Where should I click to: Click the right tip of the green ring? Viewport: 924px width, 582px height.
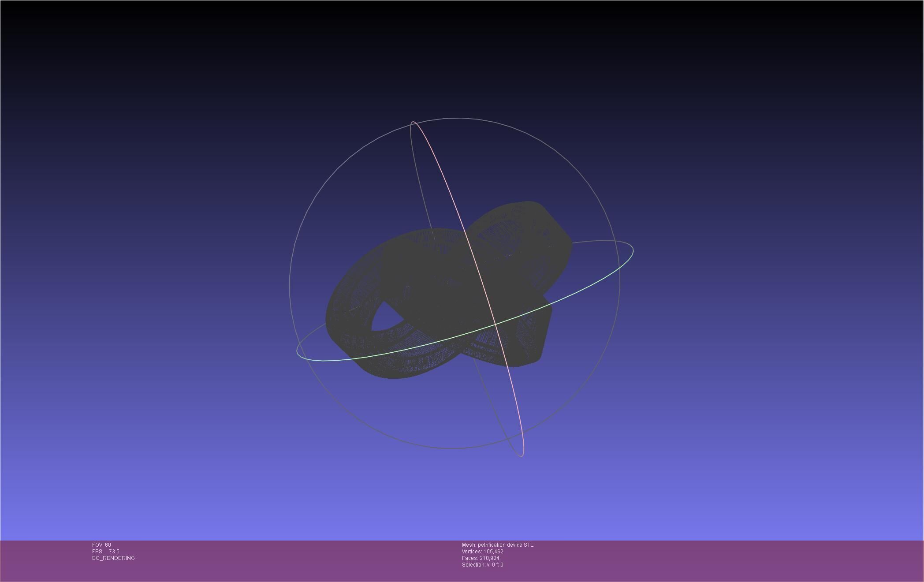[x=633, y=250]
